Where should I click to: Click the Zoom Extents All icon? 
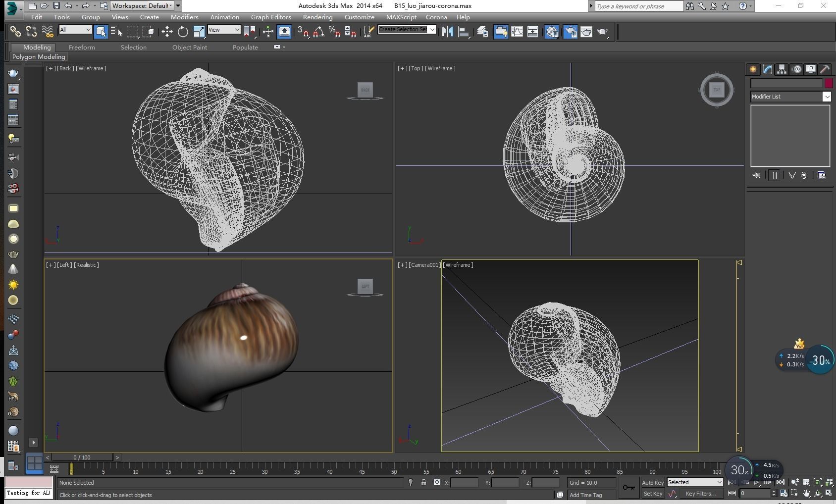[x=829, y=482]
